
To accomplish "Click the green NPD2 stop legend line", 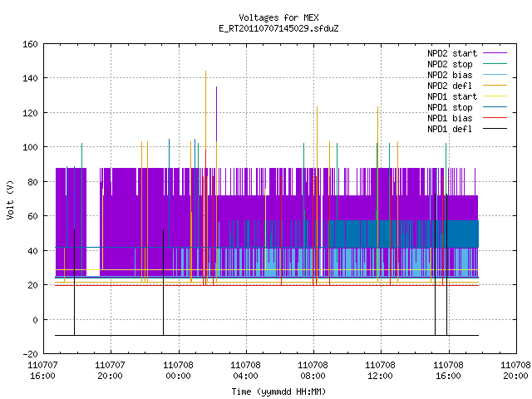I will pos(495,63).
